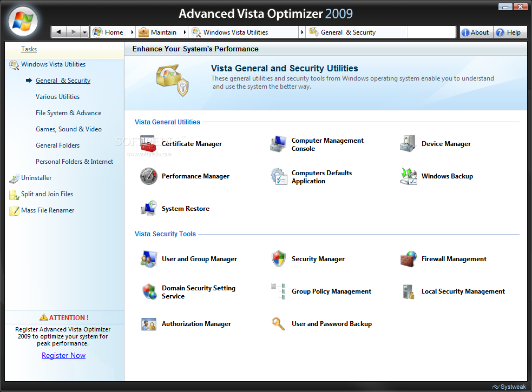Viewport: 532px width, 392px height.
Task: Click the System Restore label
Action: tap(185, 209)
